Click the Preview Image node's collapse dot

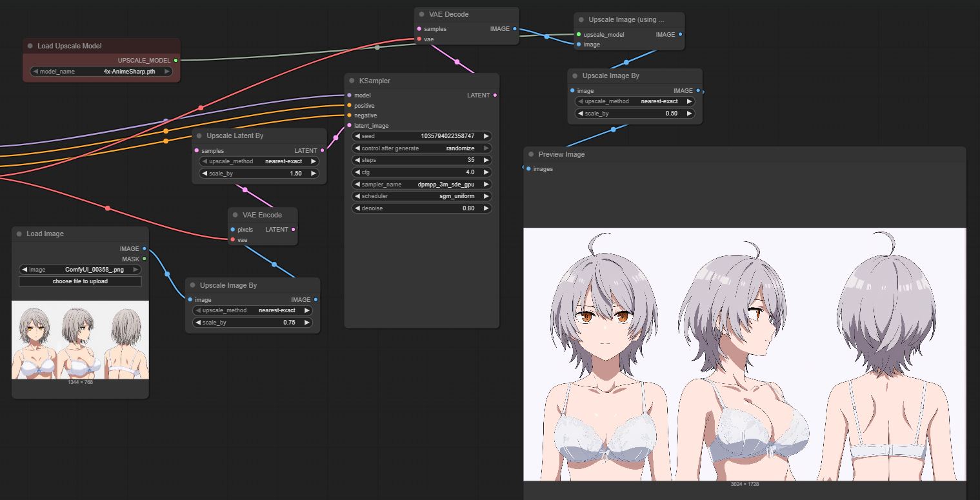click(x=532, y=155)
